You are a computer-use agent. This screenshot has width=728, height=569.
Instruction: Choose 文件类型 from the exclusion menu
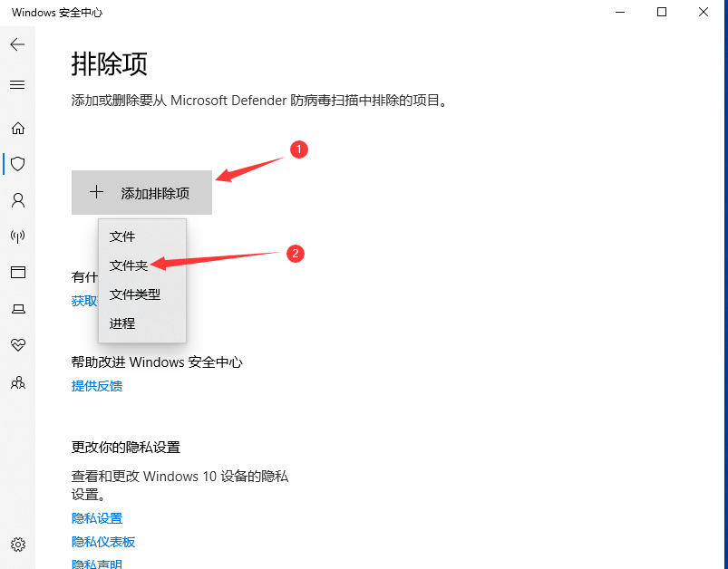click(142, 294)
